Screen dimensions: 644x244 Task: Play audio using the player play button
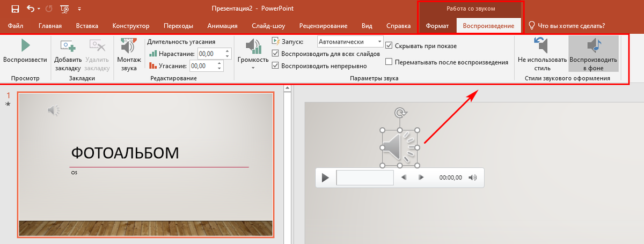(325, 178)
